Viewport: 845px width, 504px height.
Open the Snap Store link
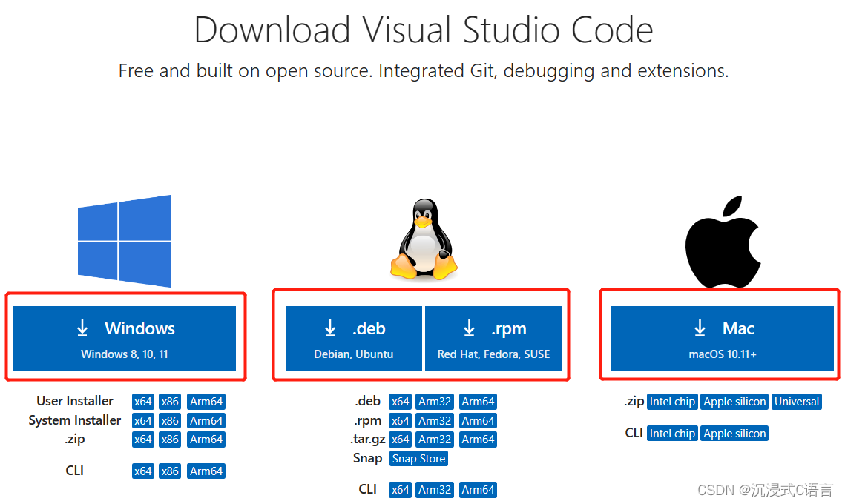coord(418,459)
